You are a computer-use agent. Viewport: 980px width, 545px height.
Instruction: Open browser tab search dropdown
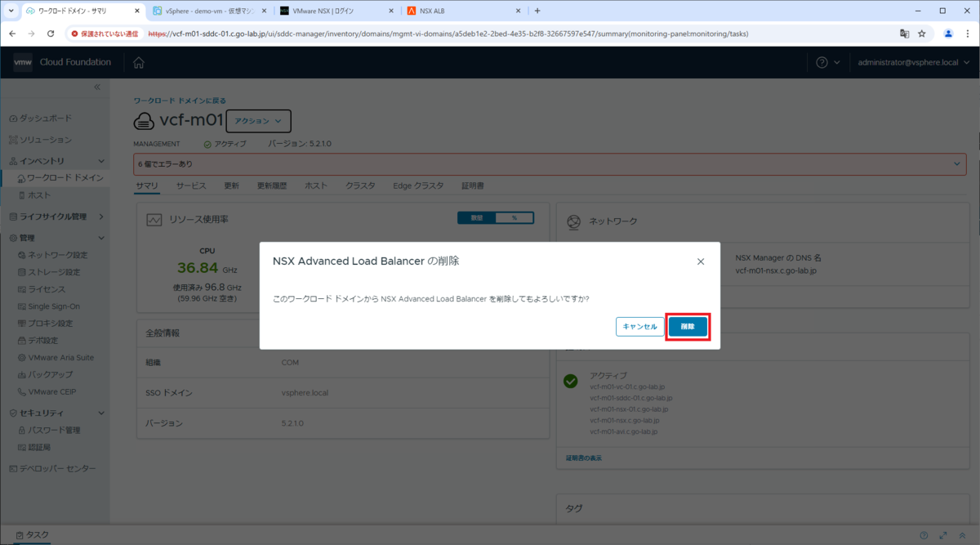10,11
